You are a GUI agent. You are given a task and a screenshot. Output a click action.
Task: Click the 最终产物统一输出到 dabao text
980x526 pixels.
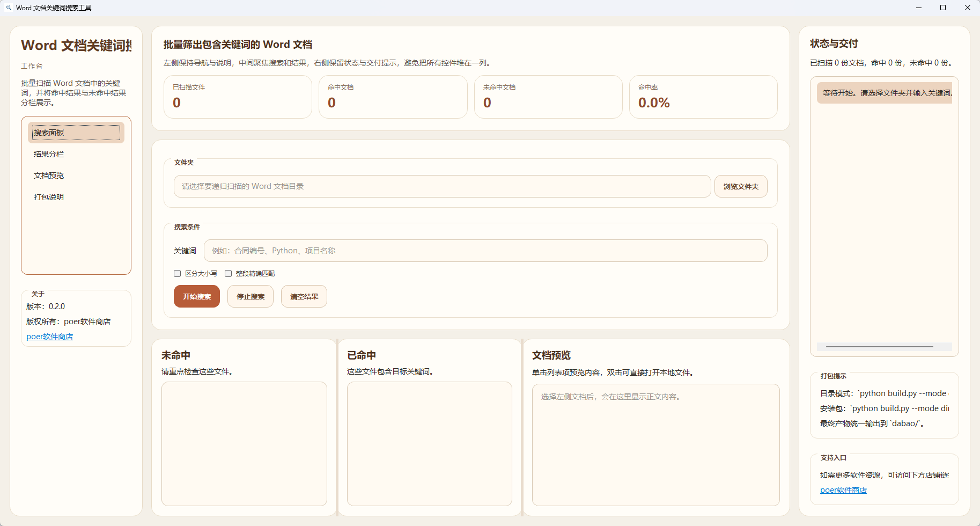pyautogui.click(x=872, y=423)
